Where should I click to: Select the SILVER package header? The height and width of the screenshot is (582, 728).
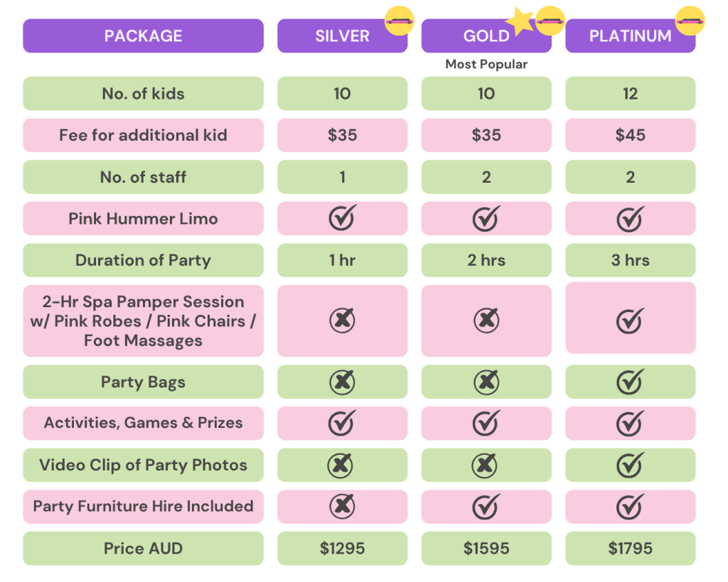[x=342, y=36]
